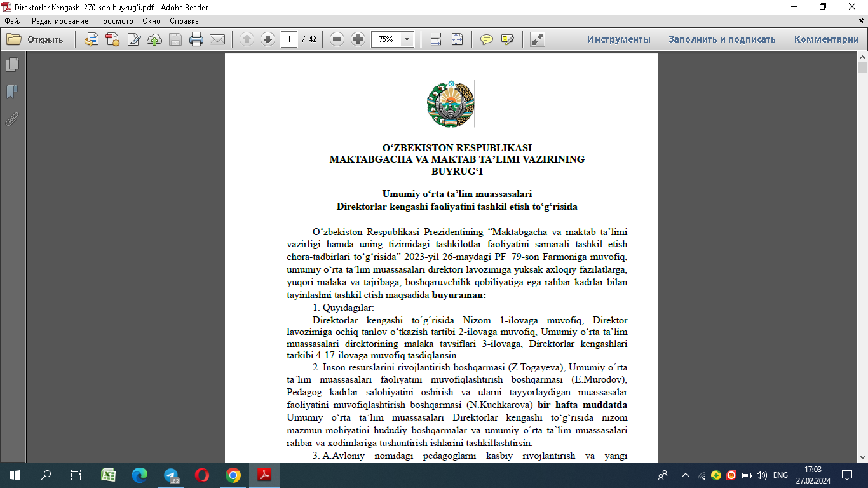Open the Редактирование menu
Viewport: 868px width, 488px height.
pyautogui.click(x=60, y=21)
